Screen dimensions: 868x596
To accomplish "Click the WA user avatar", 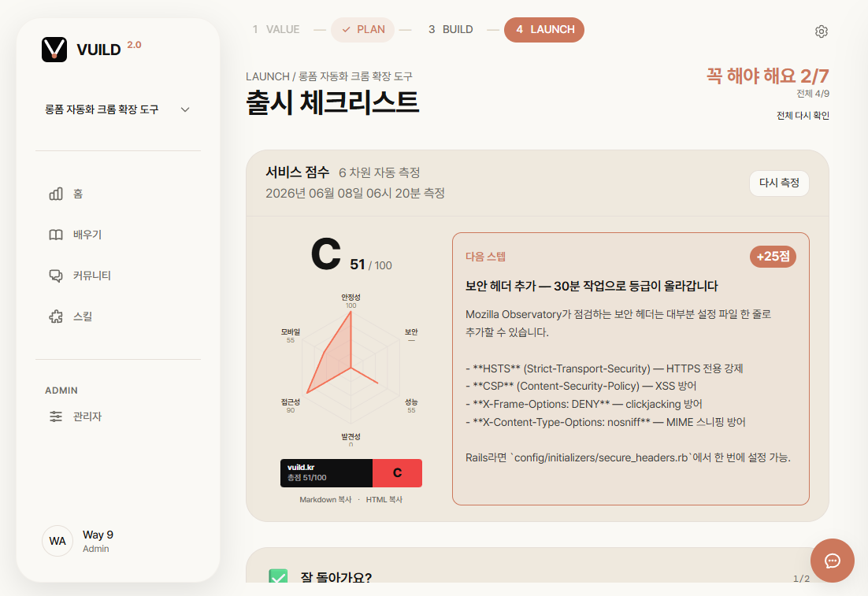I will click(57, 541).
